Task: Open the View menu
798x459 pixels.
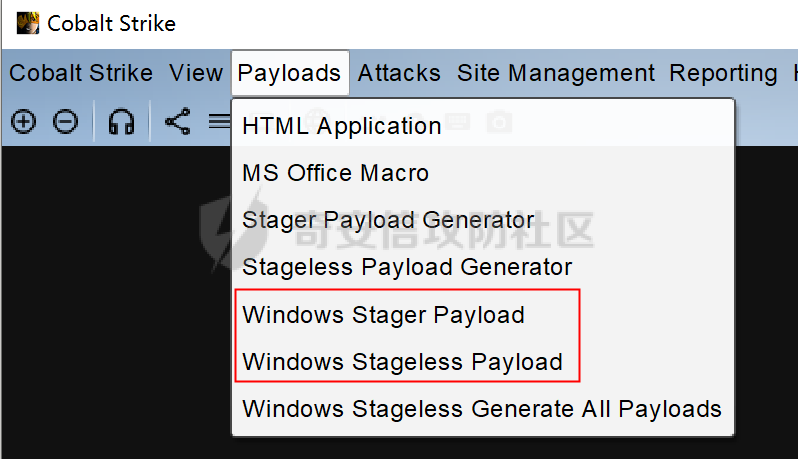Action: [196, 73]
